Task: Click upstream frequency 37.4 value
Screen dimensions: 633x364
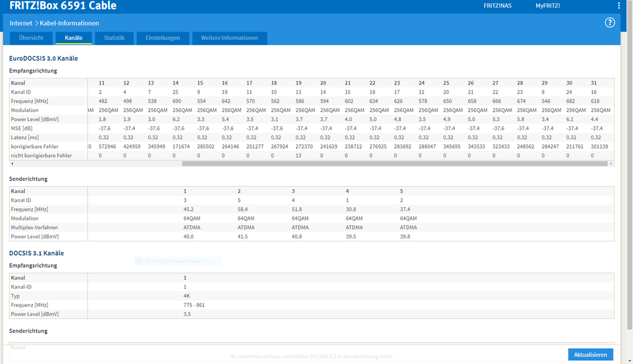Action: click(405, 209)
